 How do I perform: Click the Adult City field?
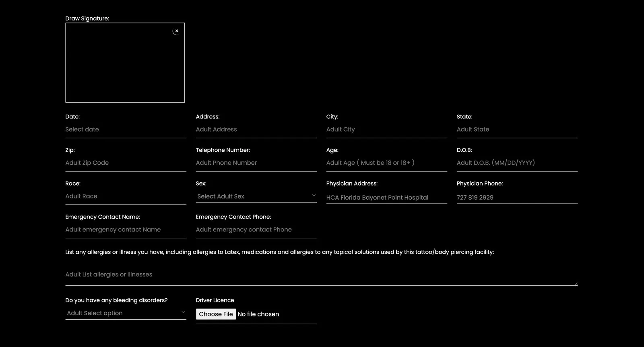[387, 129]
